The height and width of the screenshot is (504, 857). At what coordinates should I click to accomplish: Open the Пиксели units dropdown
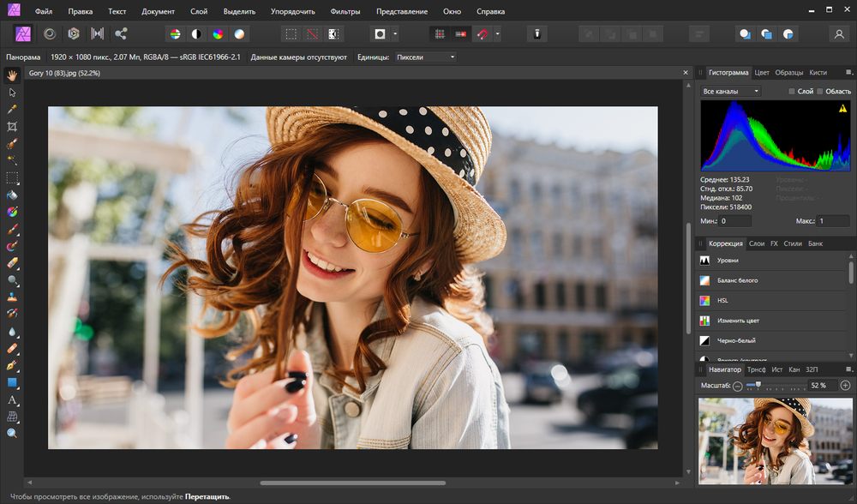tap(425, 57)
